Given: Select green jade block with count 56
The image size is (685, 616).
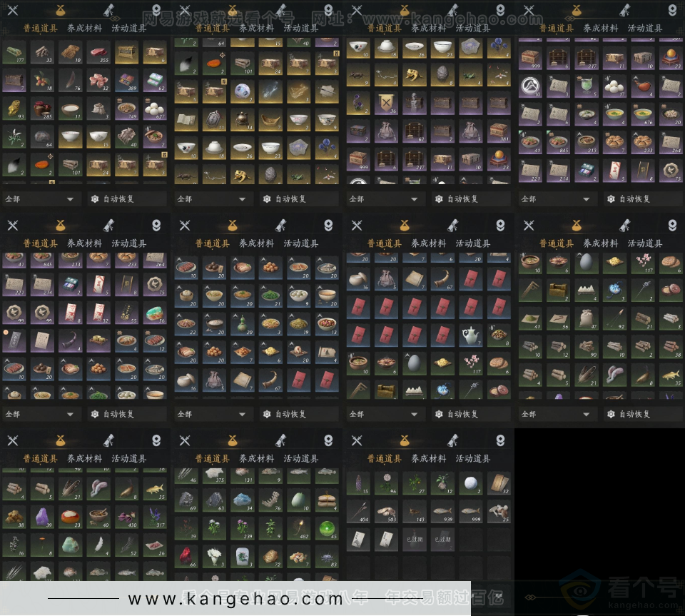Looking at the screenshot, I should point(155,313).
